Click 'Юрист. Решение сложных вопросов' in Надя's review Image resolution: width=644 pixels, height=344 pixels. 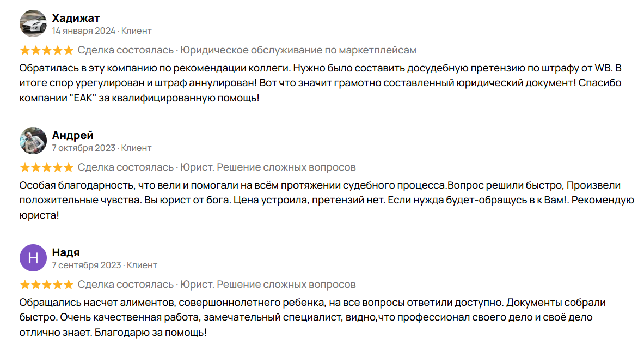268,285
